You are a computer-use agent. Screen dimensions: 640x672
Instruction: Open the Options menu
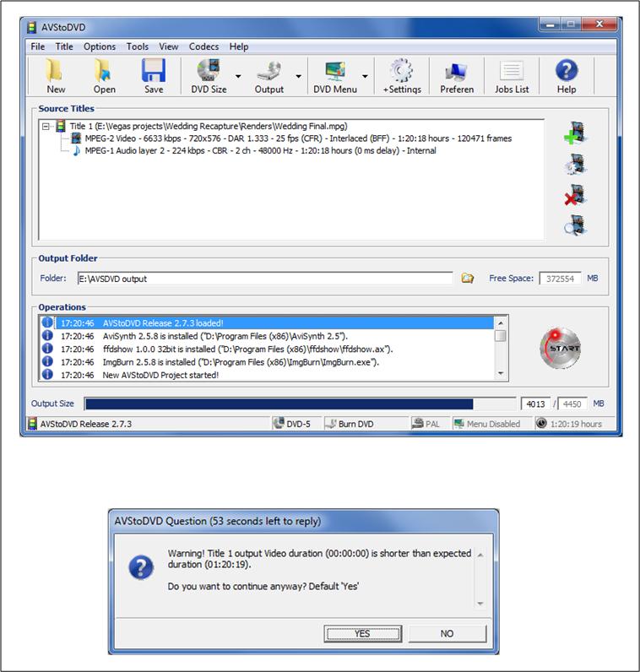(x=100, y=46)
